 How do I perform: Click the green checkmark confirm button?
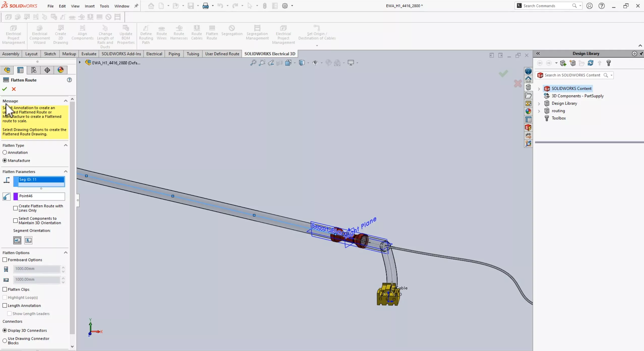(5, 89)
